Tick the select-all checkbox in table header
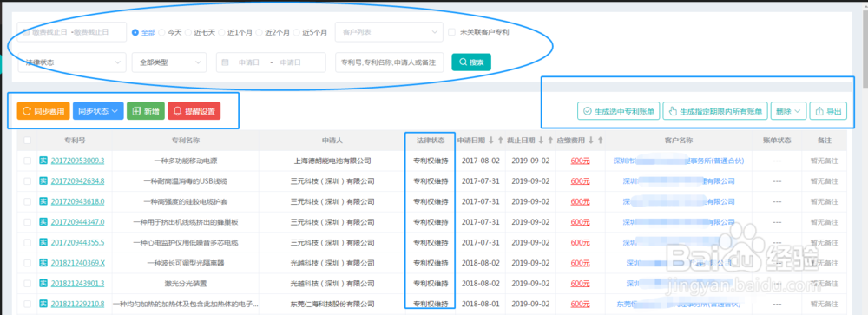The image size is (868, 315). point(27,141)
